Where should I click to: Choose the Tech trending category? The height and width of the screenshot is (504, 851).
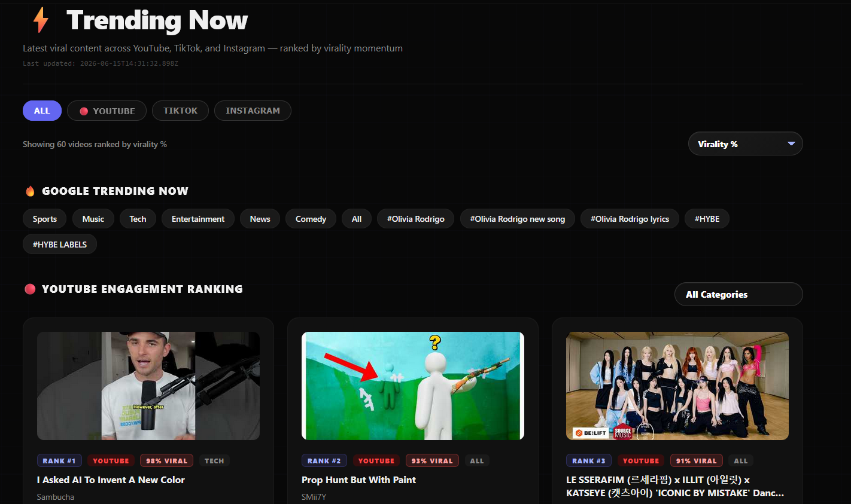pyautogui.click(x=138, y=219)
